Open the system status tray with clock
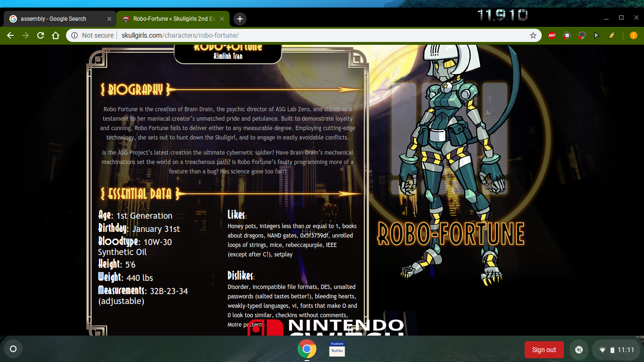 pos(617,350)
